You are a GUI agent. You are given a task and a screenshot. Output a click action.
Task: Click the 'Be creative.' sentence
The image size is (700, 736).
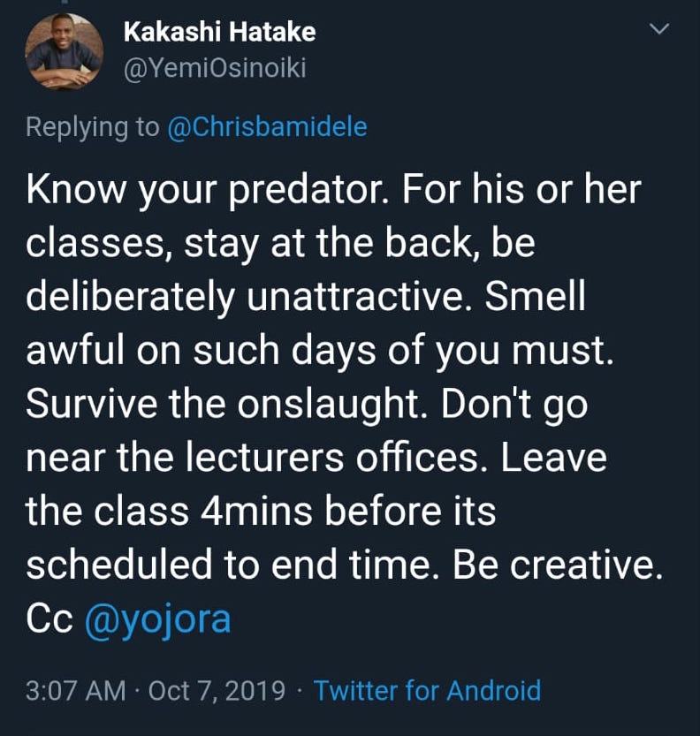tap(558, 565)
